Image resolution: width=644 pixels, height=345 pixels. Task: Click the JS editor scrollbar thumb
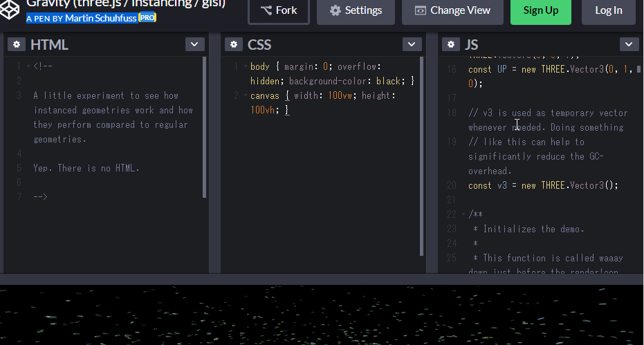tap(638, 69)
